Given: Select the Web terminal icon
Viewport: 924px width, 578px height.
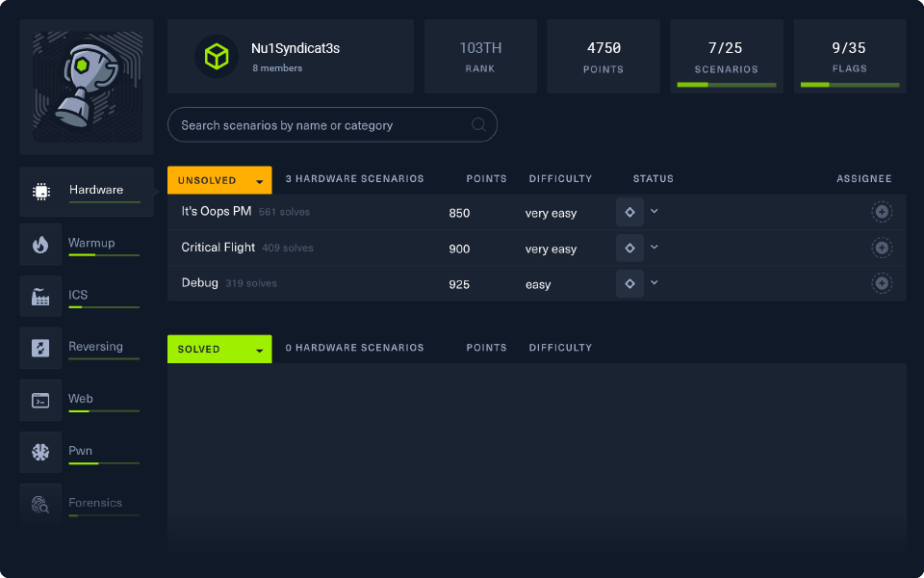Looking at the screenshot, I should (x=40, y=401).
